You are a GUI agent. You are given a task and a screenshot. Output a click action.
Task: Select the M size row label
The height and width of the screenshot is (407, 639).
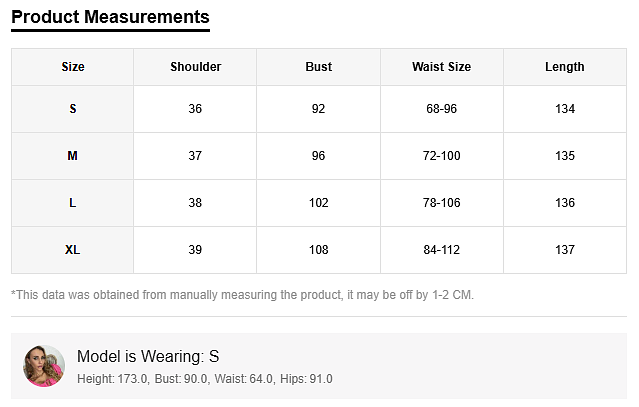(x=73, y=156)
